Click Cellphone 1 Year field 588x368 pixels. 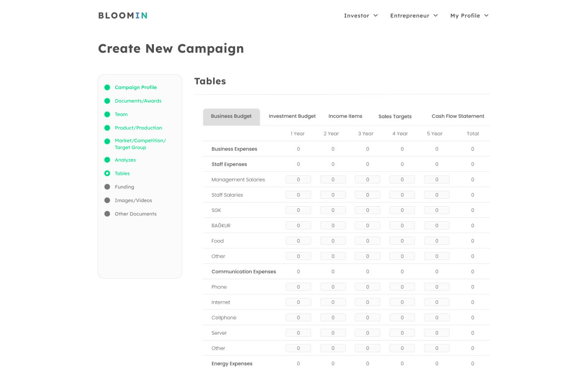(298, 317)
